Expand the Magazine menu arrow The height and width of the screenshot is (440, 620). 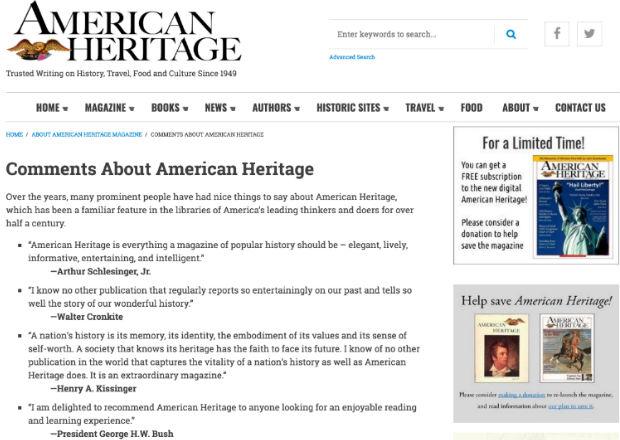point(132,109)
